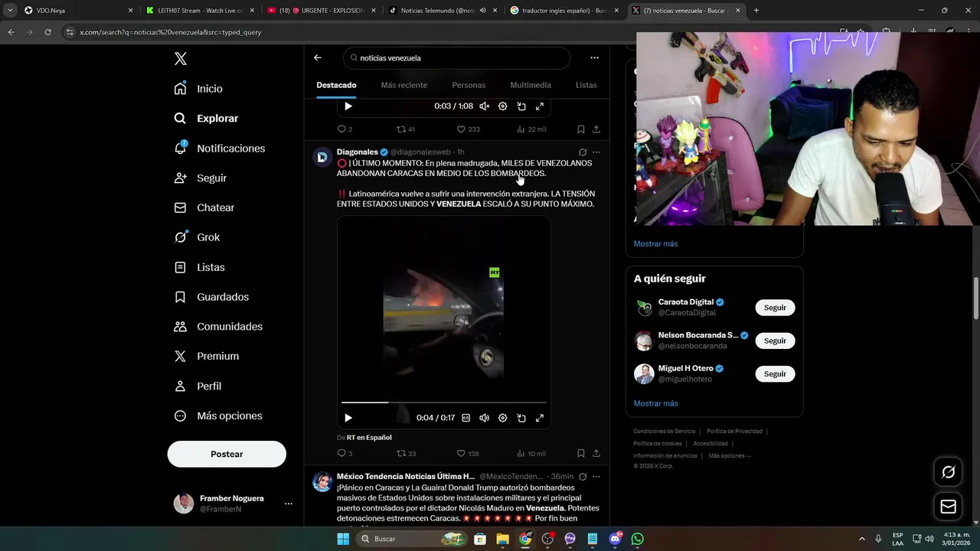The image size is (980, 551).
Task: Go to Inicio home page
Action: tap(199, 89)
